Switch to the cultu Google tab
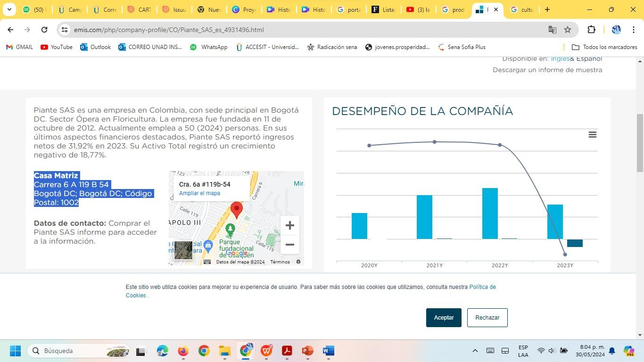This screenshot has width=644, height=362. 522,9
